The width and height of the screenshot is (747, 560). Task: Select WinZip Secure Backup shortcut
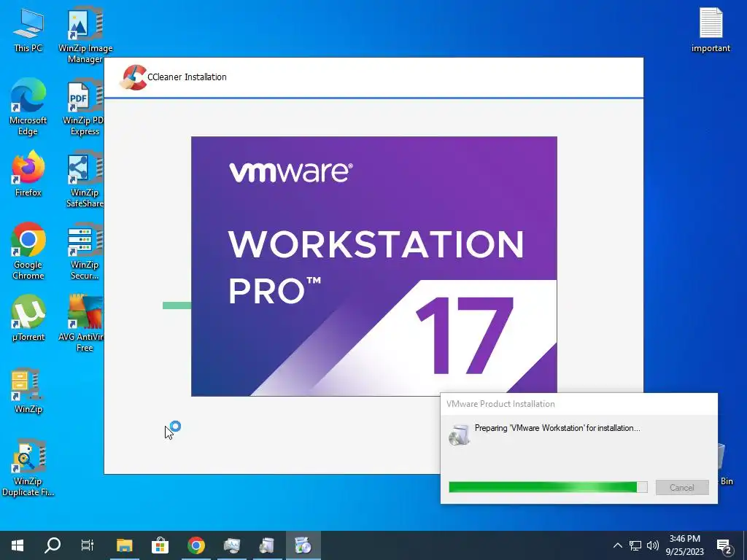pos(85,252)
